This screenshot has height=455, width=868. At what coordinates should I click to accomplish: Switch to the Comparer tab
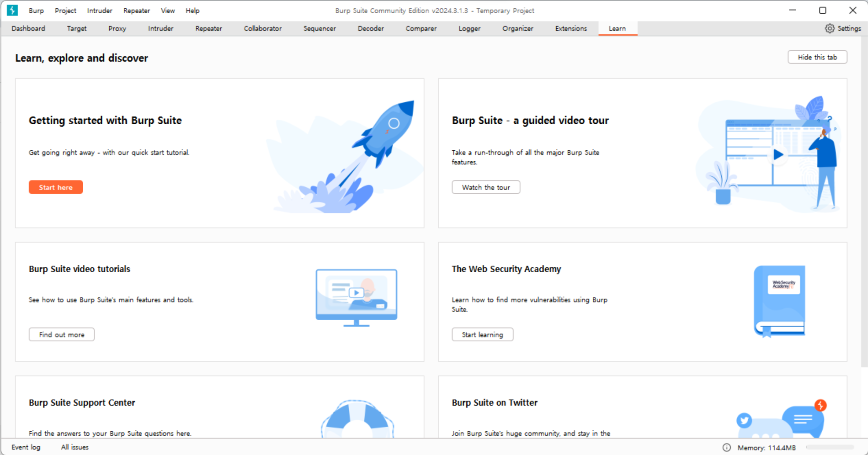[x=421, y=28]
